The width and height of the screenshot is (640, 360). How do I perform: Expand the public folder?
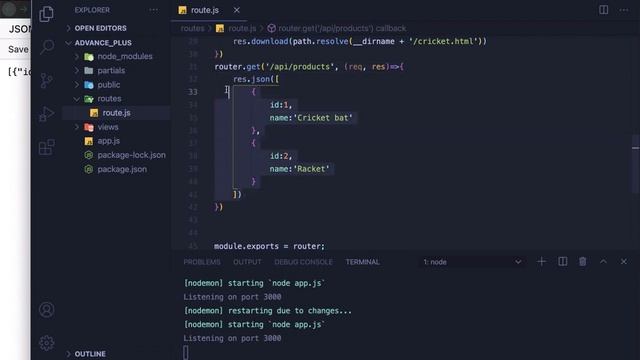[109, 85]
